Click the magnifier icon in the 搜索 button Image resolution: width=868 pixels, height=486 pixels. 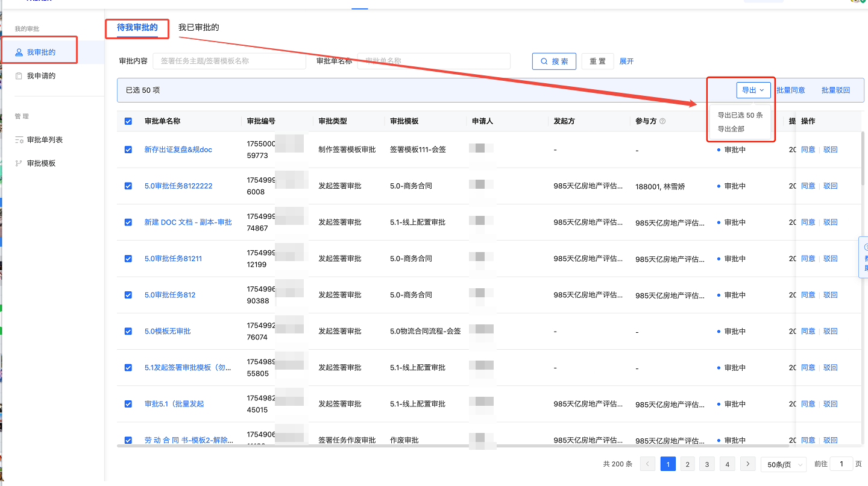544,62
